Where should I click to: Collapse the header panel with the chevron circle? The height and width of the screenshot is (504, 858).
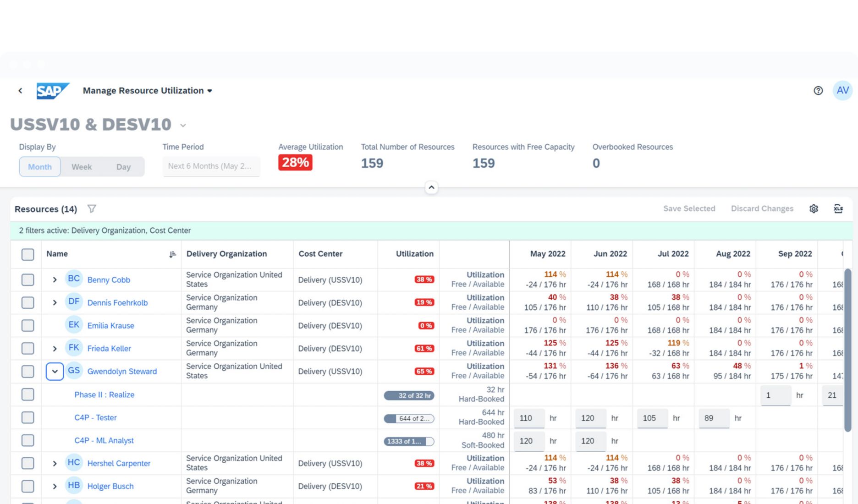tap(431, 187)
